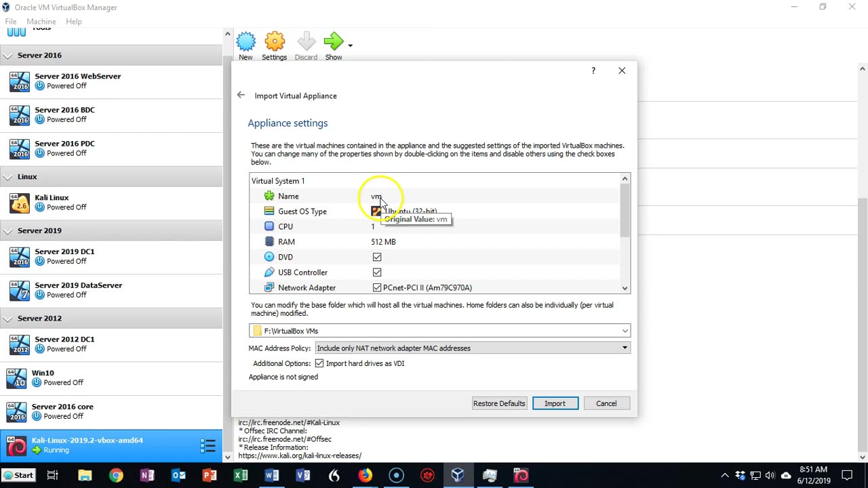Click the CPU row chip icon

coord(269,226)
